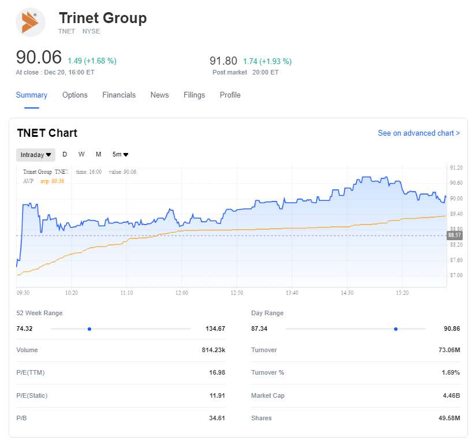Viewport: 476px width, 448px height.
Task: Open the Financials tab
Action: click(119, 95)
